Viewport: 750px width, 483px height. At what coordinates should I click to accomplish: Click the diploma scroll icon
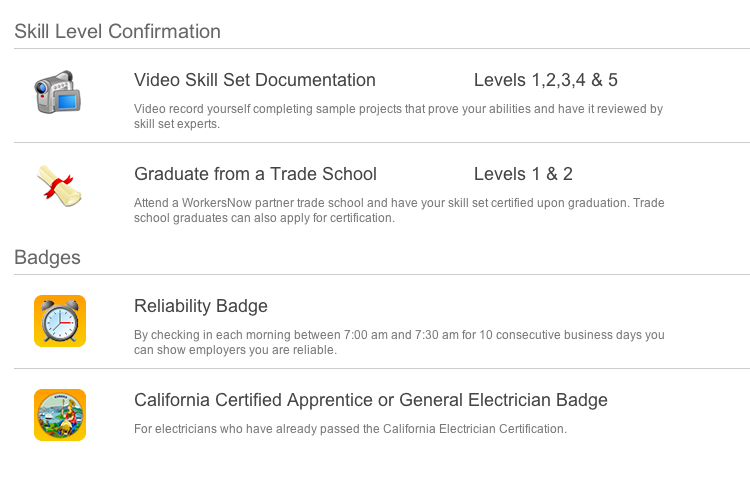click(x=59, y=185)
